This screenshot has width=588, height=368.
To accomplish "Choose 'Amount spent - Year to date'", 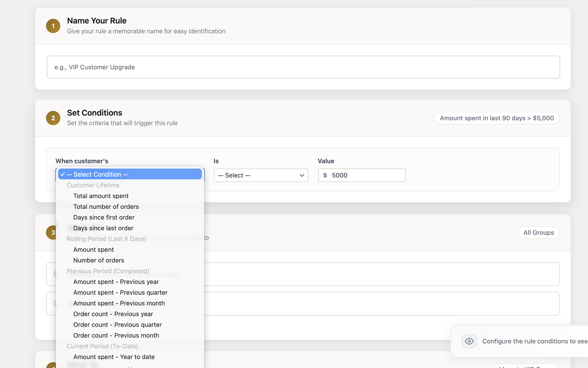I will 114,357.
